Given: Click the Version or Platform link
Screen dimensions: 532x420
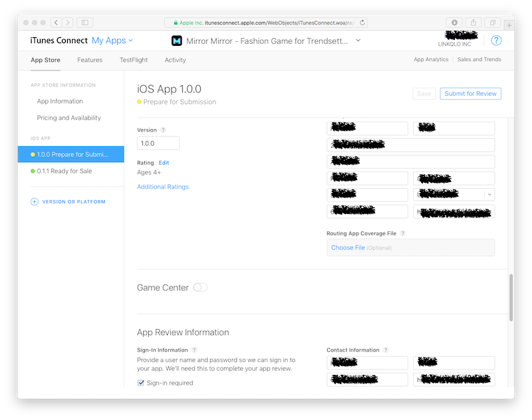Looking at the screenshot, I should coord(74,202).
